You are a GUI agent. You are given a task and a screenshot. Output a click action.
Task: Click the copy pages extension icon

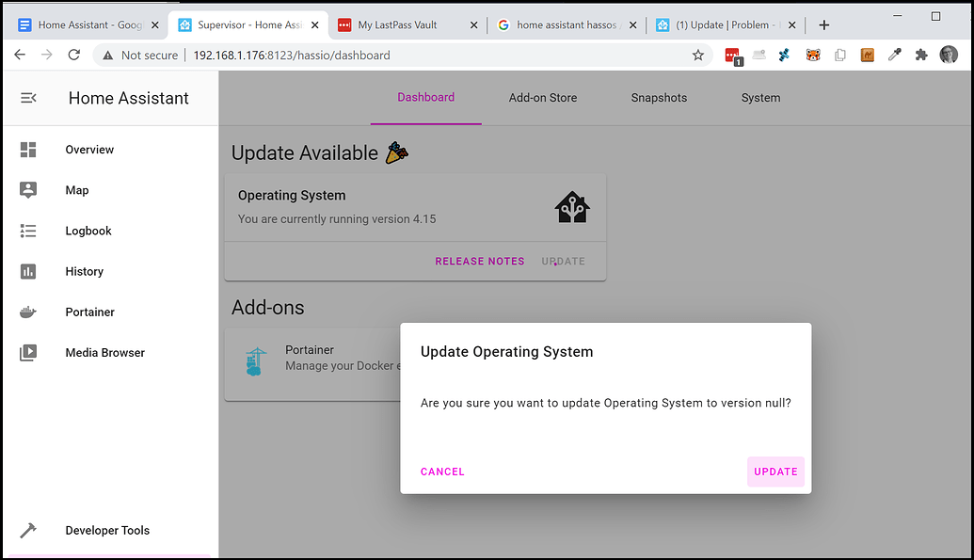[839, 56]
